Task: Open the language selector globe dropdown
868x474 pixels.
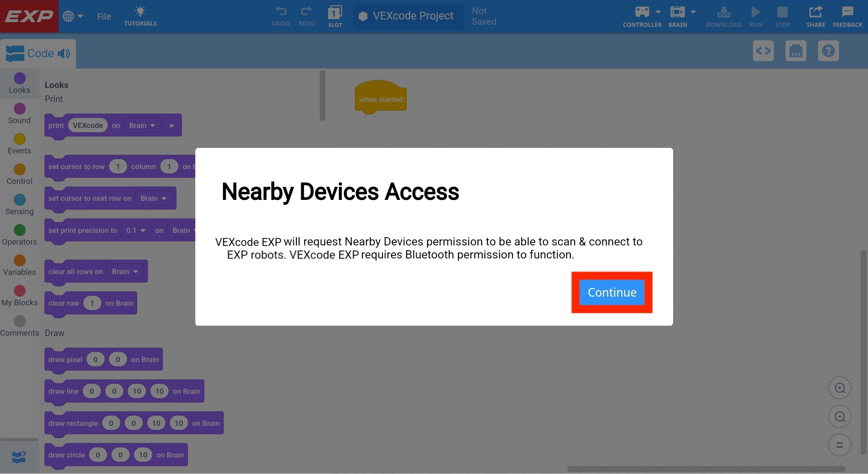Action: click(73, 16)
